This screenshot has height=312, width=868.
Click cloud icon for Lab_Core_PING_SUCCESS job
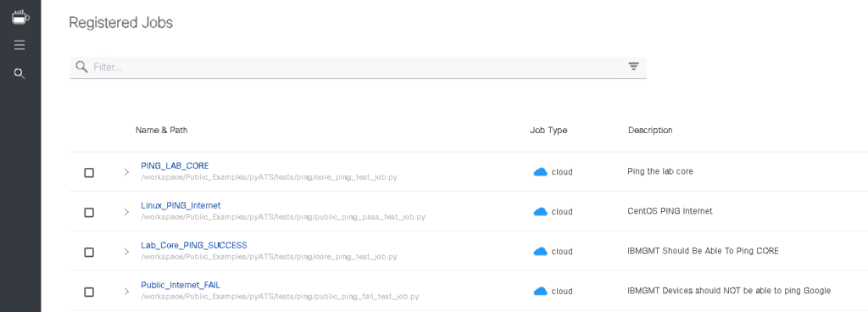540,252
